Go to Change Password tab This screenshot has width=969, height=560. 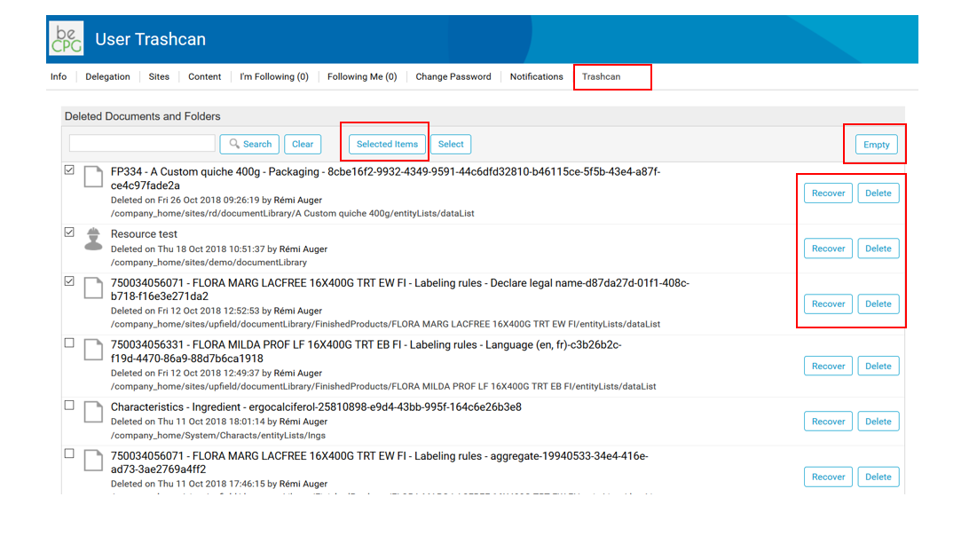pyautogui.click(x=453, y=76)
